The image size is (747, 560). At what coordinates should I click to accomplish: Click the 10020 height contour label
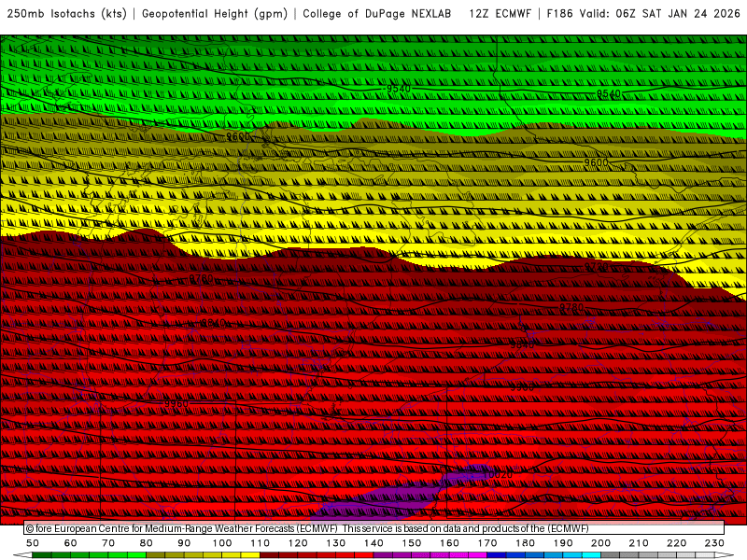(x=498, y=474)
